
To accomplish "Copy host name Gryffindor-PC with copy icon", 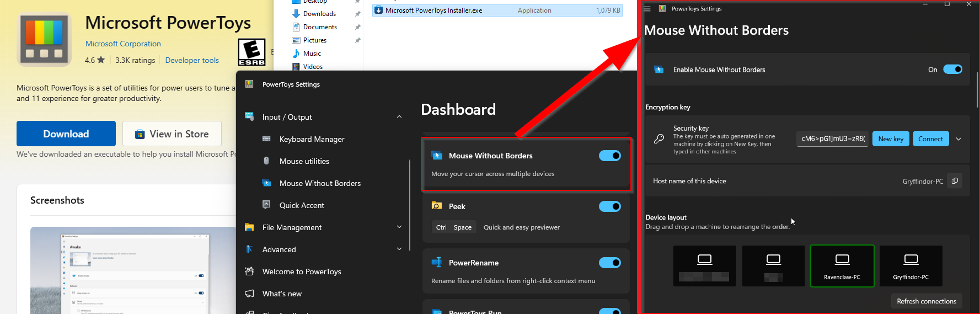I will pyautogui.click(x=955, y=181).
